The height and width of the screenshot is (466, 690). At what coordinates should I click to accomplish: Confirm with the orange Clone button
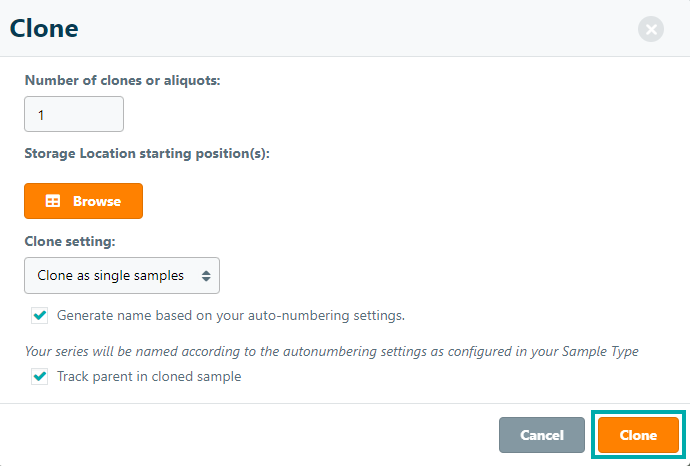pyautogui.click(x=638, y=435)
